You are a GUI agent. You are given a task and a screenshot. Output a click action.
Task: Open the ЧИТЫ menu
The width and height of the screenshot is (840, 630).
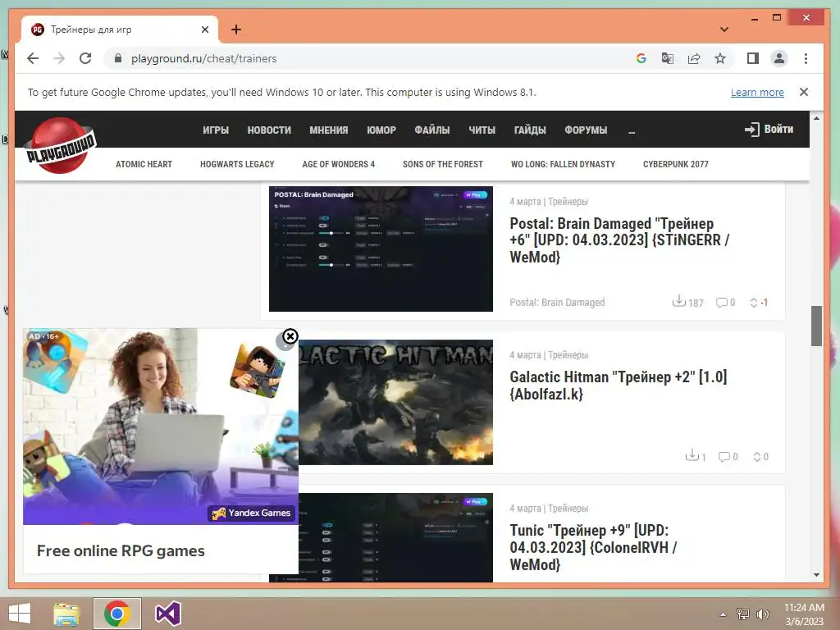tap(482, 130)
